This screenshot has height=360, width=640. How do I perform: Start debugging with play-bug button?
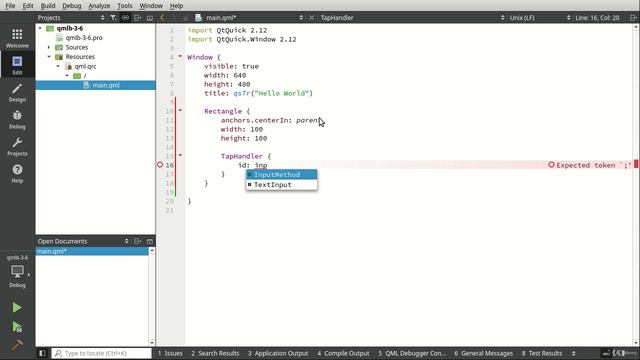[x=17, y=327]
